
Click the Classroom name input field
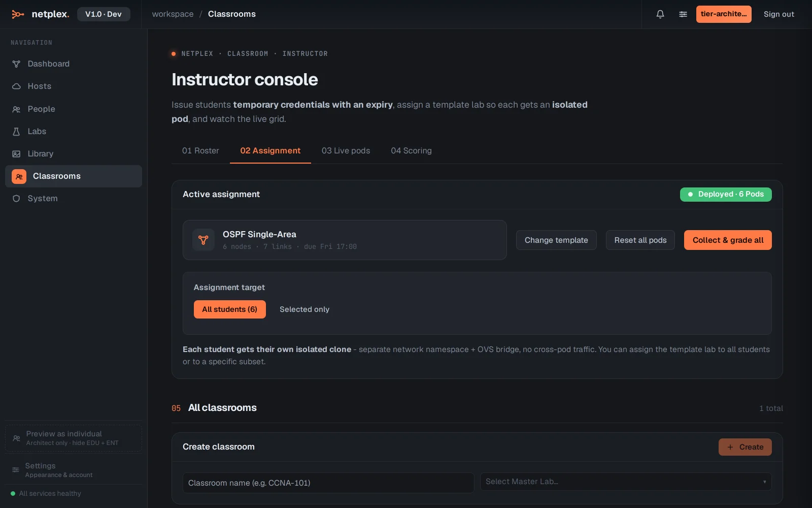328,483
